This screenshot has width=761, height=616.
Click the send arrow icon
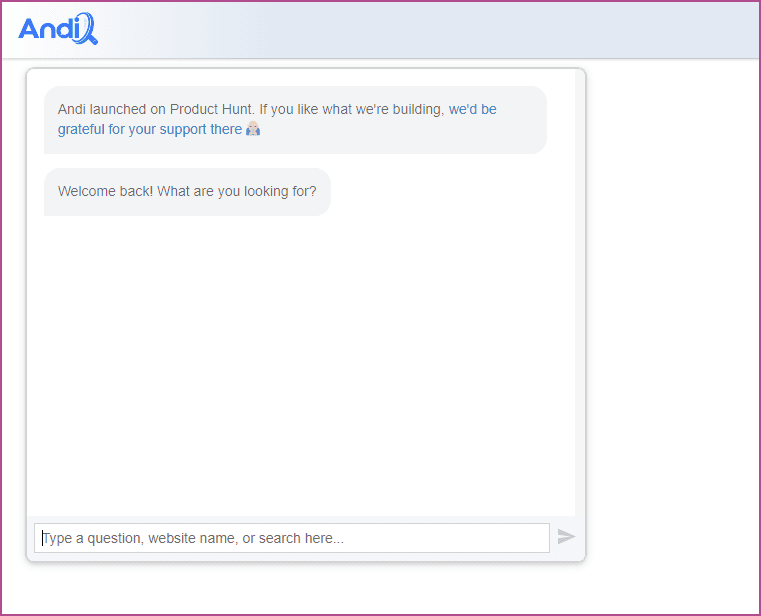tap(566, 537)
